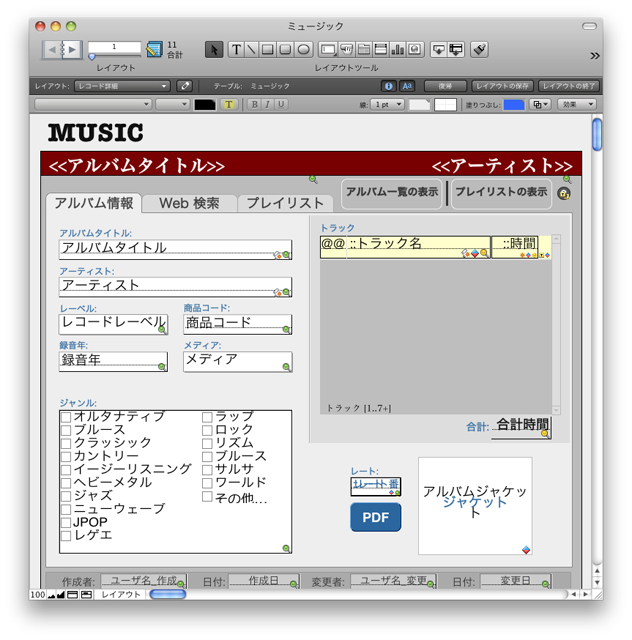
Task: Click the Field tool icon
Action: coord(438,50)
